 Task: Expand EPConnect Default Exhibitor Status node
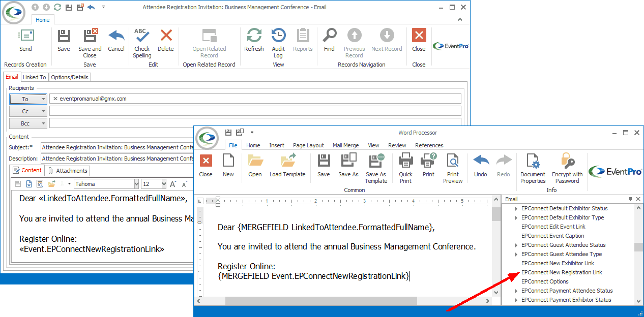coord(516,209)
